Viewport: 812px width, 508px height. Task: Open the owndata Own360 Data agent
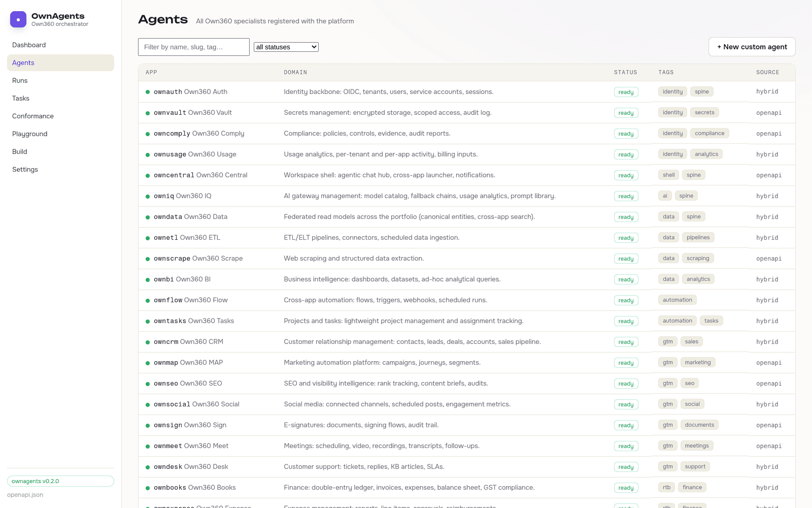(190, 217)
